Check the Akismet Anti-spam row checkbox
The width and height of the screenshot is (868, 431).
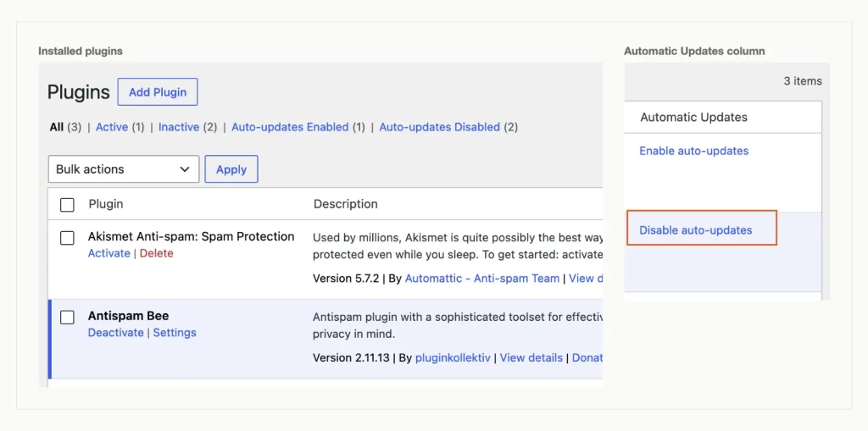67,238
